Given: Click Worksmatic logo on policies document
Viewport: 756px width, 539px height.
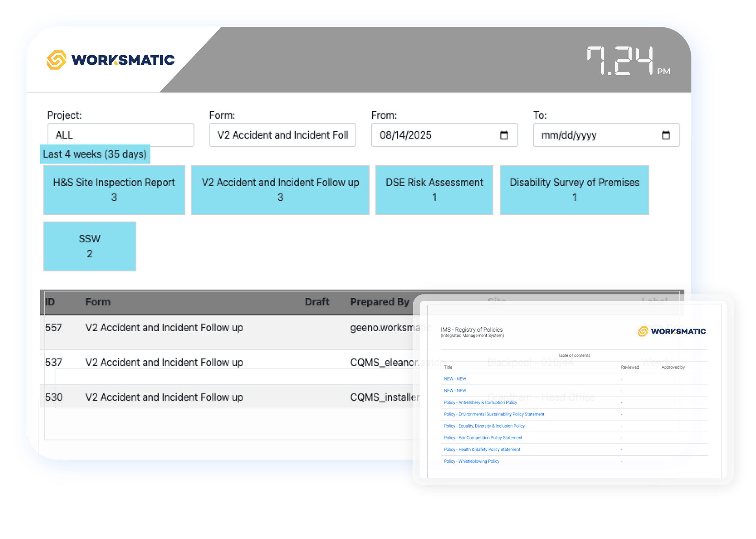Looking at the screenshot, I should tap(672, 331).
